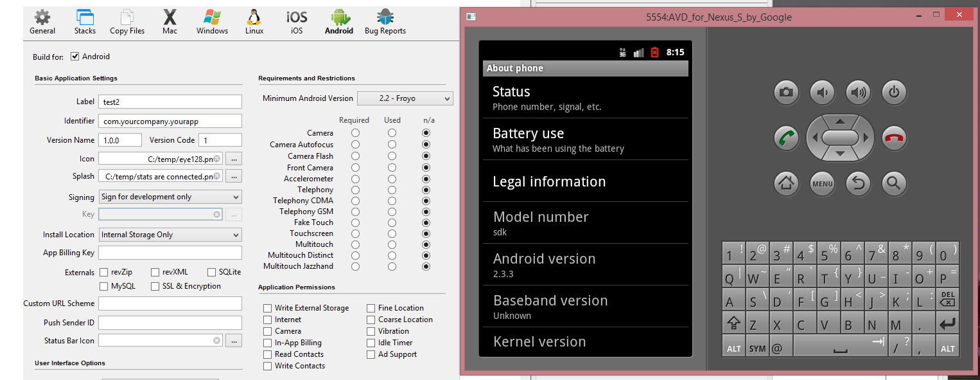Click the browse button next to Icon

234,159
